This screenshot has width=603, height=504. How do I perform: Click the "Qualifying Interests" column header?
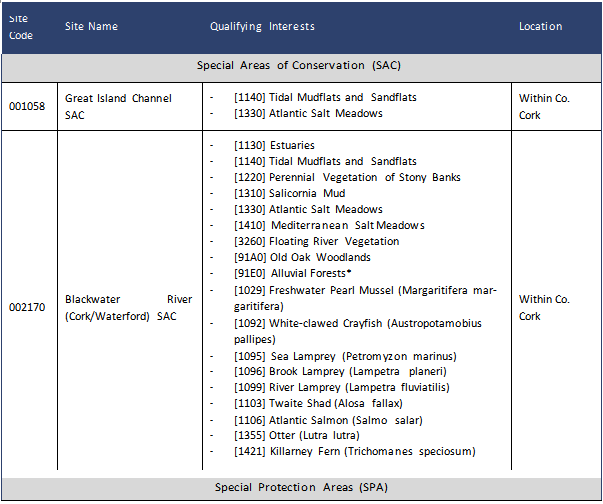pos(262,26)
